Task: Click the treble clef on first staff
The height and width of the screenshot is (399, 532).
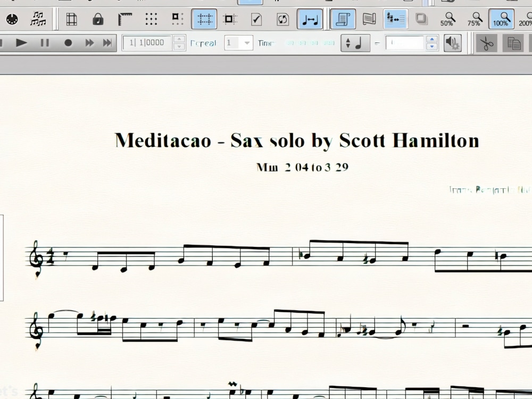Action: click(x=36, y=259)
